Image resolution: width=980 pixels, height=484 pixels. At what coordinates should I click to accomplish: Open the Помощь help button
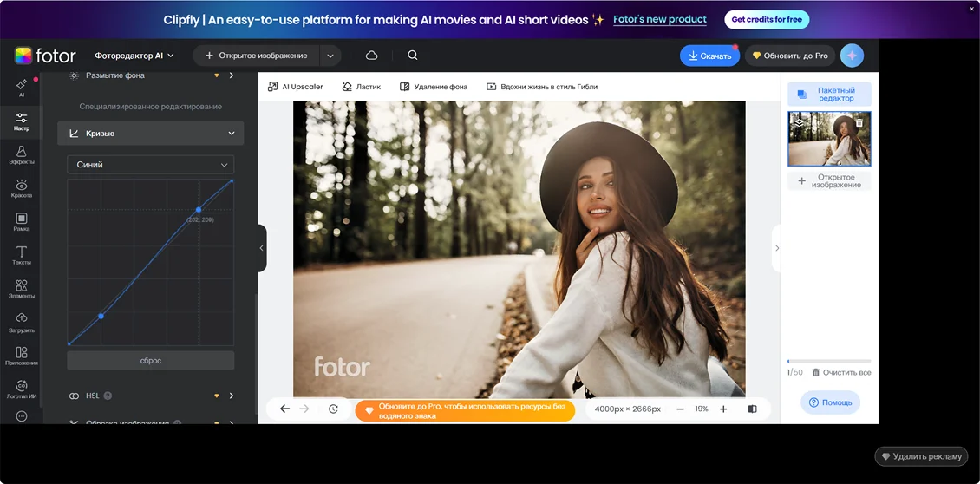pyautogui.click(x=830, y=402)
